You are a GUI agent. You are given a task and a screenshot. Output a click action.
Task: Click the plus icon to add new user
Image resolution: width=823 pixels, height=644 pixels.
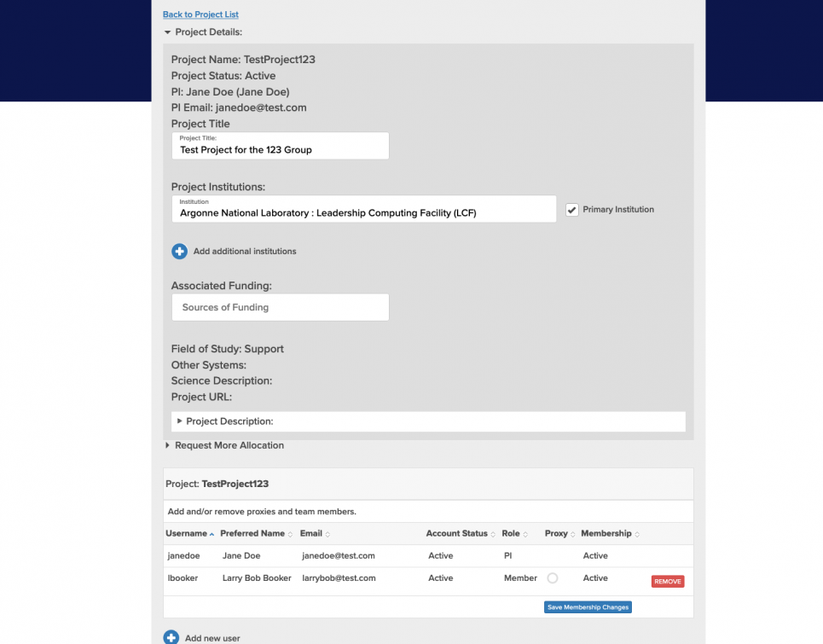[x=171, y=637]
